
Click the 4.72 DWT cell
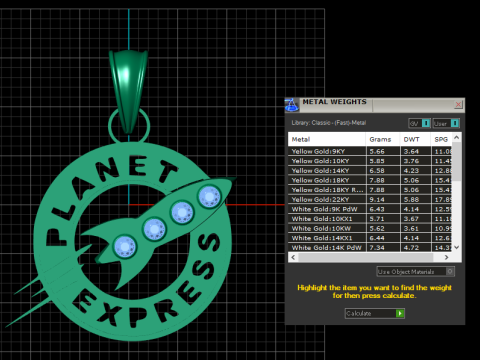click(x=415, y=248)
